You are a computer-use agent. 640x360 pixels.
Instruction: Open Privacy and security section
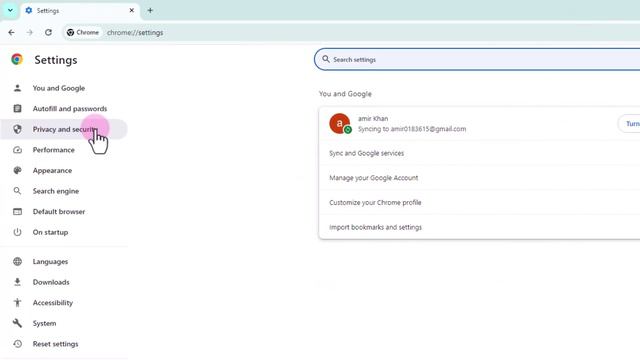tap(64, 129)
